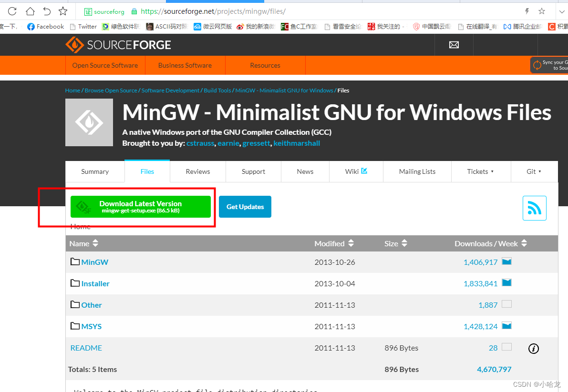Viewport: 568px width, 392px height.
Task: Open the README file
Action: [86, 348]
